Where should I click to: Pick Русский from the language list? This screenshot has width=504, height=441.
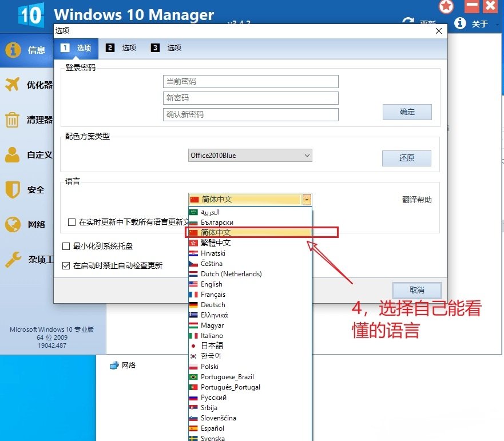250,398
